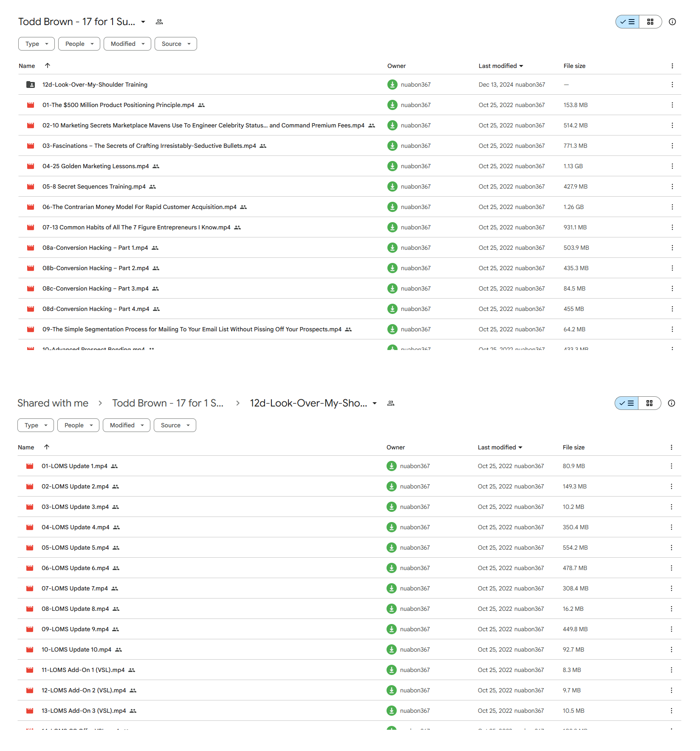Go to Shared with me breadcrumb
This screenshot has width=700, height=751.
[x=53, y=403]
